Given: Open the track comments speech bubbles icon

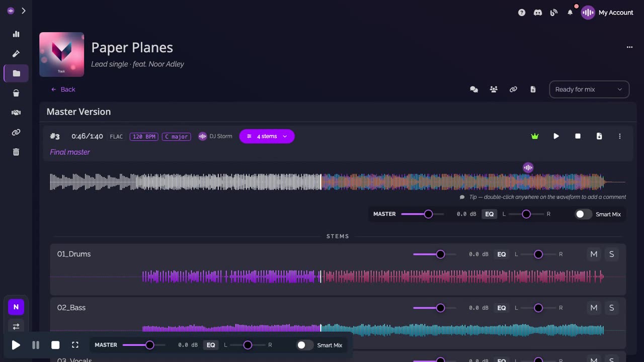Looking at the screenshot, I should tap(474, 89).
